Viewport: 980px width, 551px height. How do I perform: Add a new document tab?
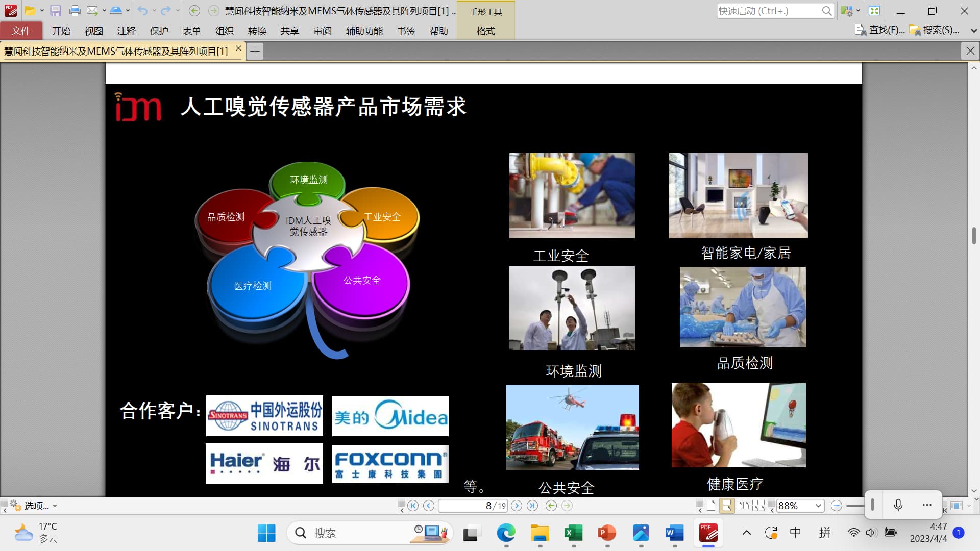pos(255,51)
